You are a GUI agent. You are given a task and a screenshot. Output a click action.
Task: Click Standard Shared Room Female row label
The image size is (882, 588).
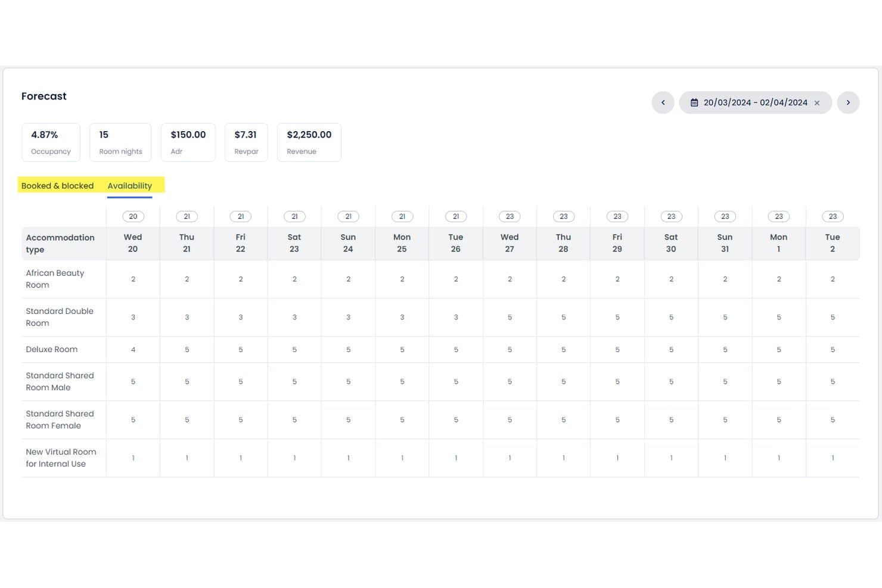point(60,419)
